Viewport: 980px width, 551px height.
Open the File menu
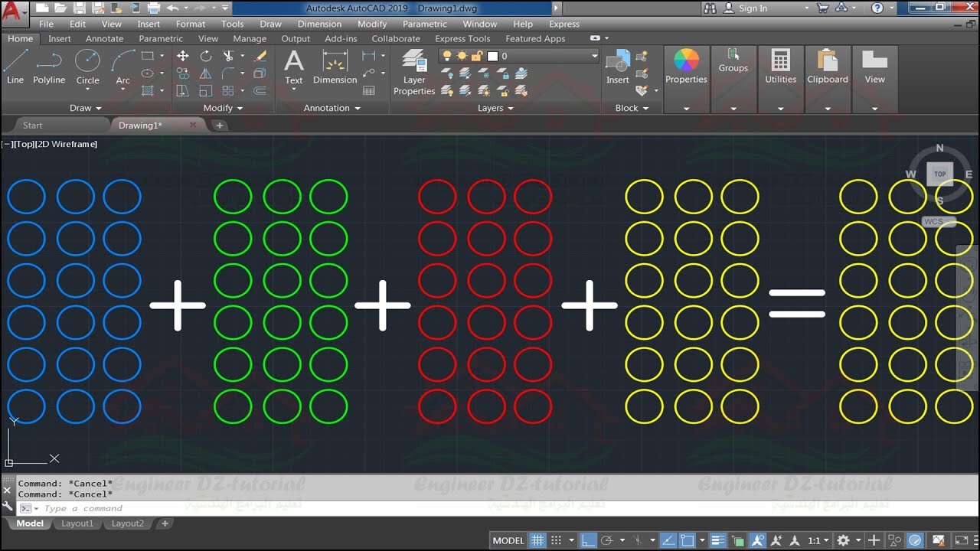click(x=46, y=24)
